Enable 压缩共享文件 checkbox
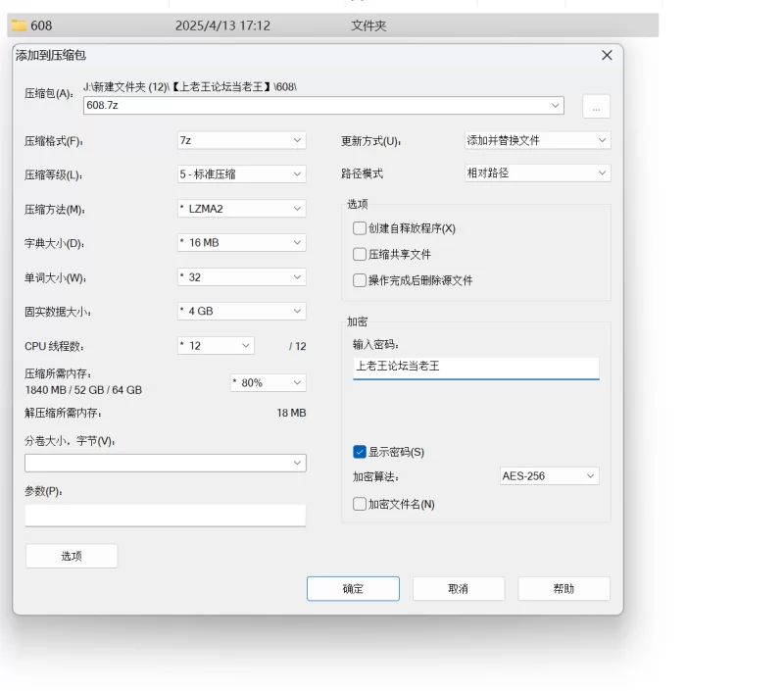The width and height of the screenshot is (784, 691). tap(360, 254)
